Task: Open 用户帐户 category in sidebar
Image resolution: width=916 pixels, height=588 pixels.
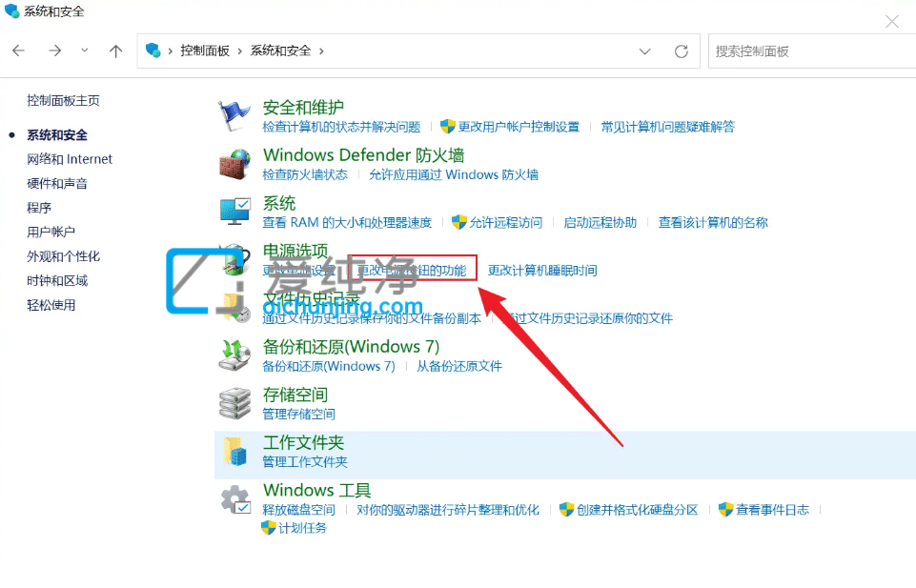Action: click(51, 232)
